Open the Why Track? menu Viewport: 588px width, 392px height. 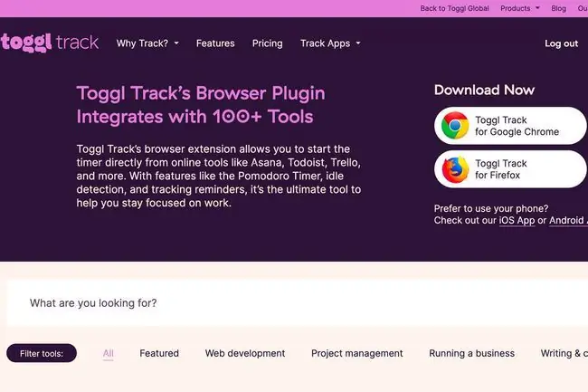[147, 43]
